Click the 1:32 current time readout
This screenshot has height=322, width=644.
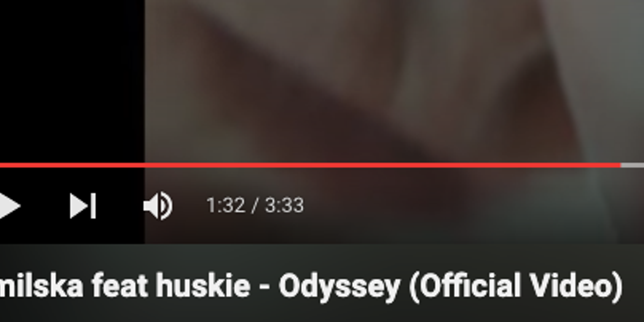coord(226,205)
